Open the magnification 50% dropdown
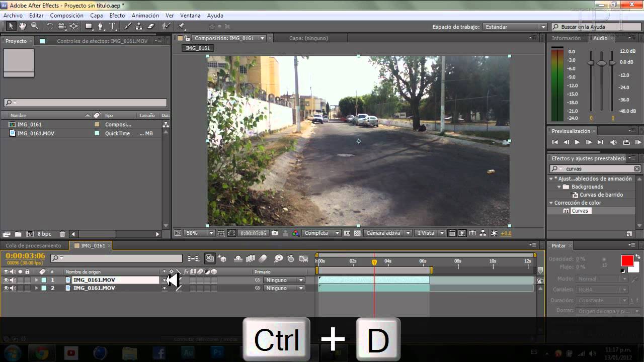This screenshot has width=644, height=362. pos(200,233)
